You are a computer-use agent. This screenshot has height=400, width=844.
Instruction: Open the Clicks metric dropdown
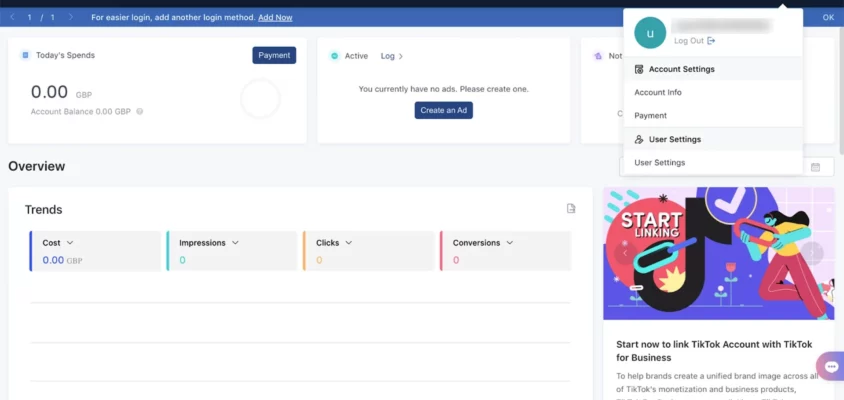tap(349, 243)
